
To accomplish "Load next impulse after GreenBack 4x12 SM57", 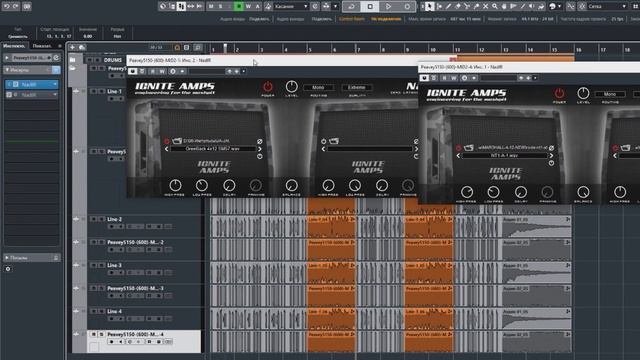I will 260,149.
